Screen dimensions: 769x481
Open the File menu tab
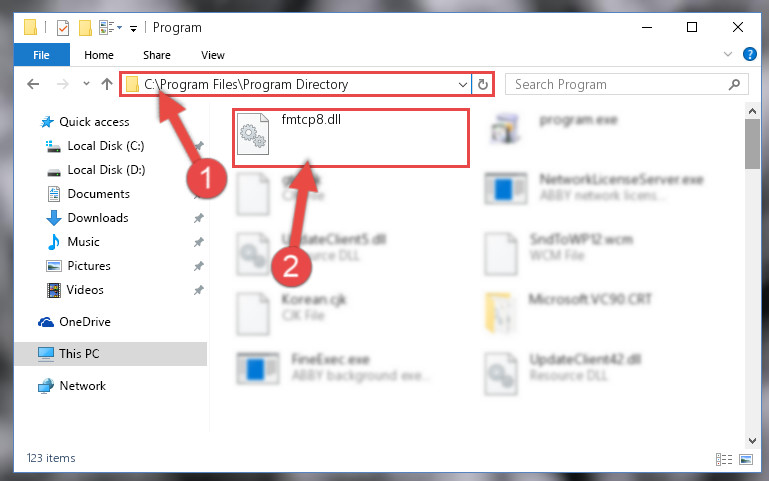point(42,55)
